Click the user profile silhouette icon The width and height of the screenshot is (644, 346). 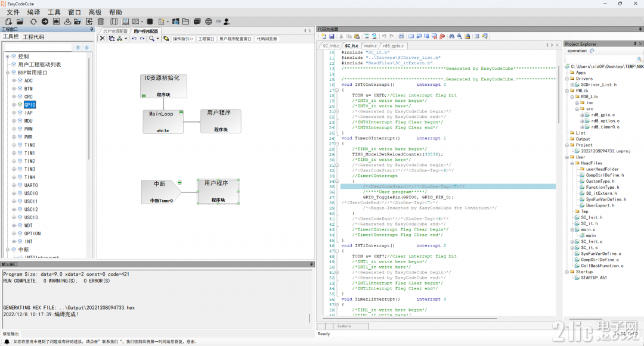point(227,21)
